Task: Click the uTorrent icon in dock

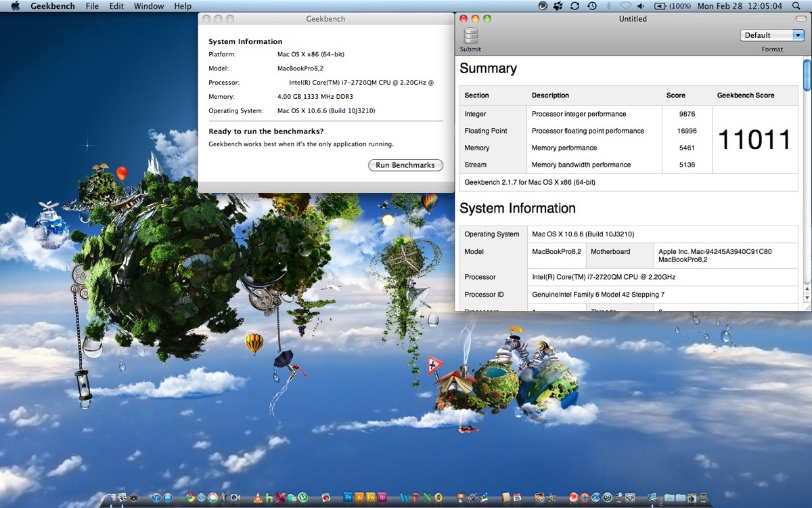Action: [303, 498]
